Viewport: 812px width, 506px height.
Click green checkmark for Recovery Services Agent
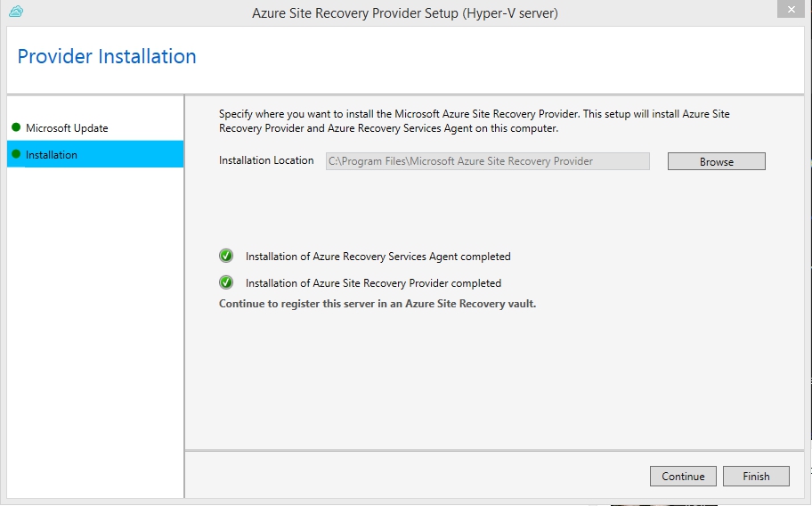[x=226, y=257]
